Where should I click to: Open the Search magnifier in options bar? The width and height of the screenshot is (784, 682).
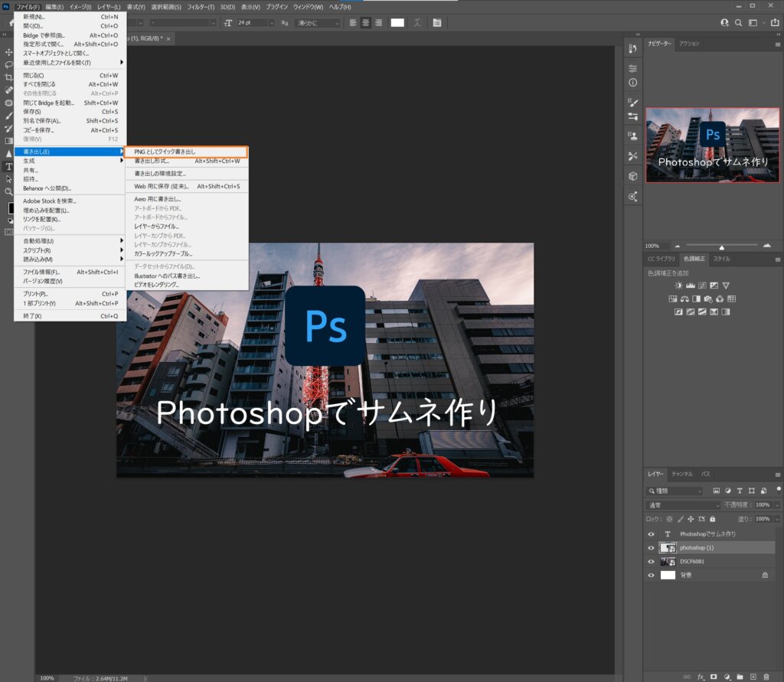738,22
